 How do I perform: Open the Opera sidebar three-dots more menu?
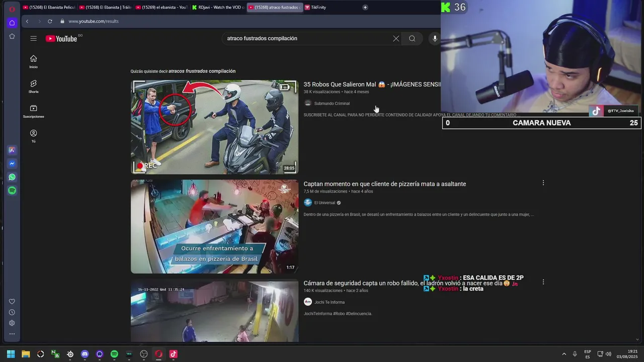point(12,334)
